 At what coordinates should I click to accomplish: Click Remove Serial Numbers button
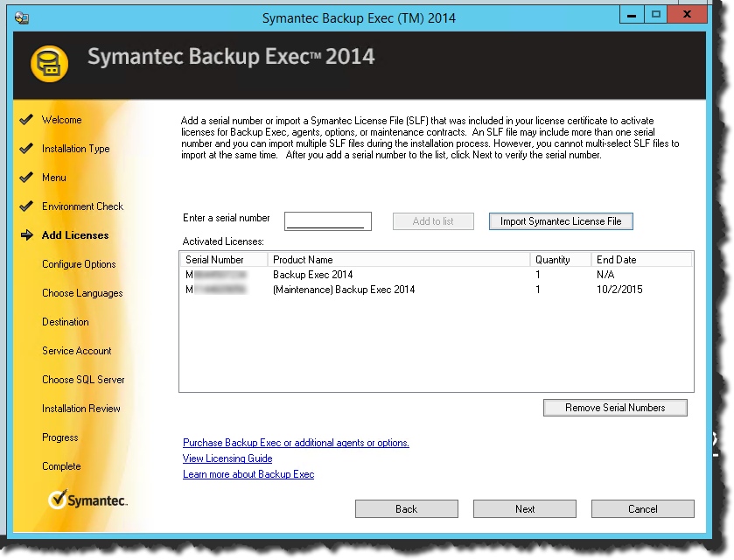click(615, 408)
